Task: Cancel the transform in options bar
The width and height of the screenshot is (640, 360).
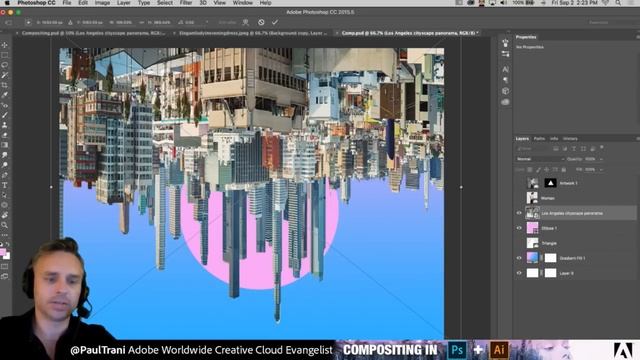Action: pyautogui.click(x=261, y=22)
